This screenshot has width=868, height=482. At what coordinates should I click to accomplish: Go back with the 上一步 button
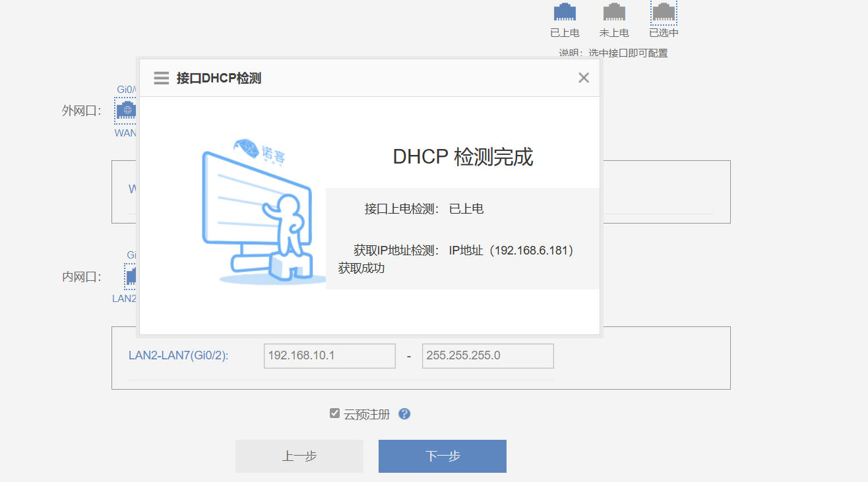[299, 456]
